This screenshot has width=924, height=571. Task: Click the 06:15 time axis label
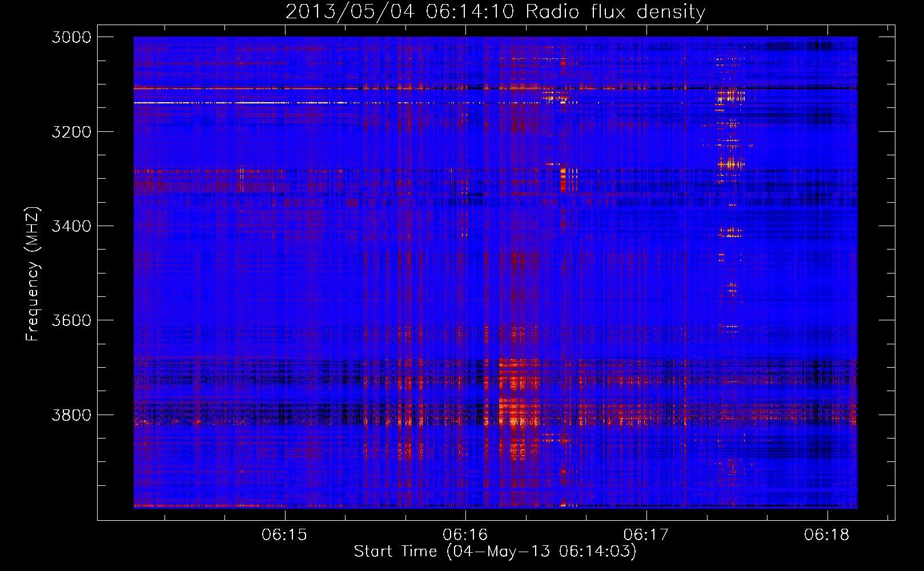click(x=284, y=534)
